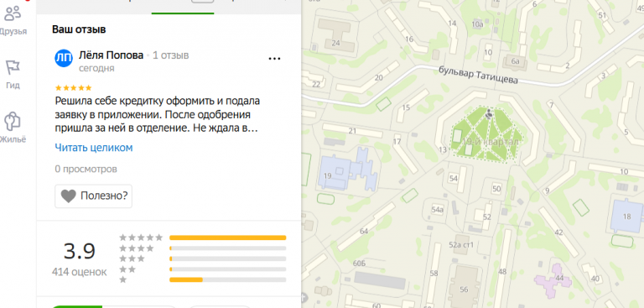Screen dimensions: 644x308
Task: Click building number 60б on map
Action: pos(359,264)
